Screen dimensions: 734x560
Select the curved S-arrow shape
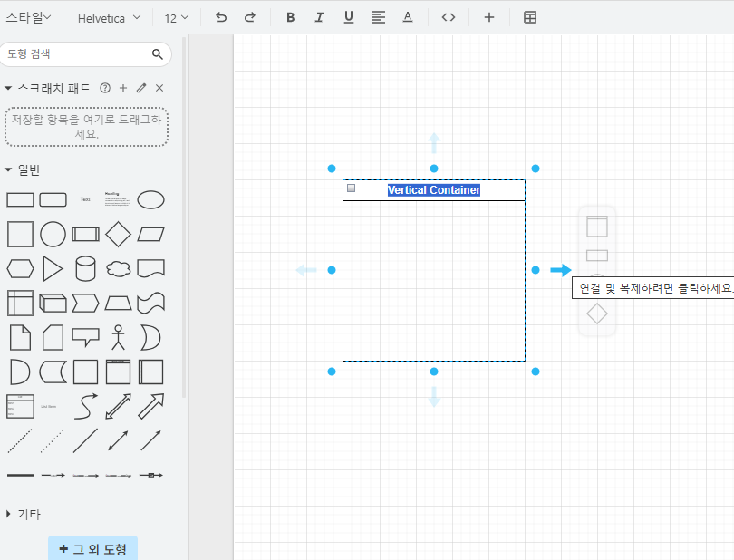(86, 406)
